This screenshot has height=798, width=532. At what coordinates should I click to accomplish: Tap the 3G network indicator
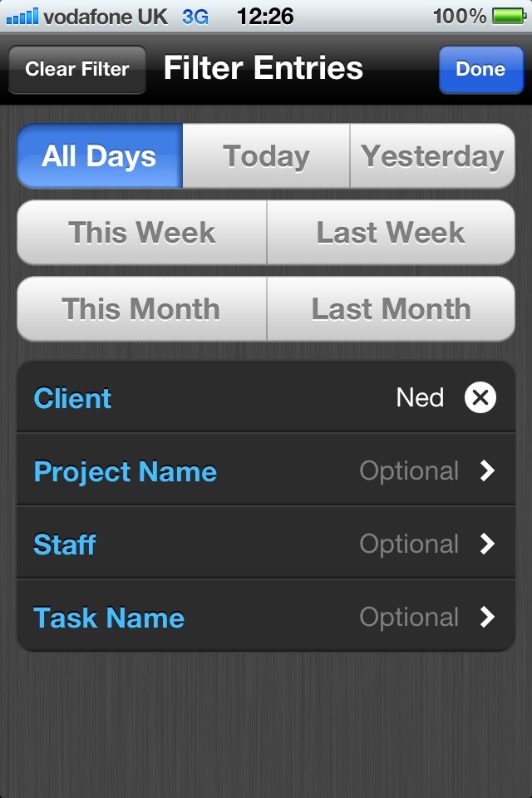[195, 17]
